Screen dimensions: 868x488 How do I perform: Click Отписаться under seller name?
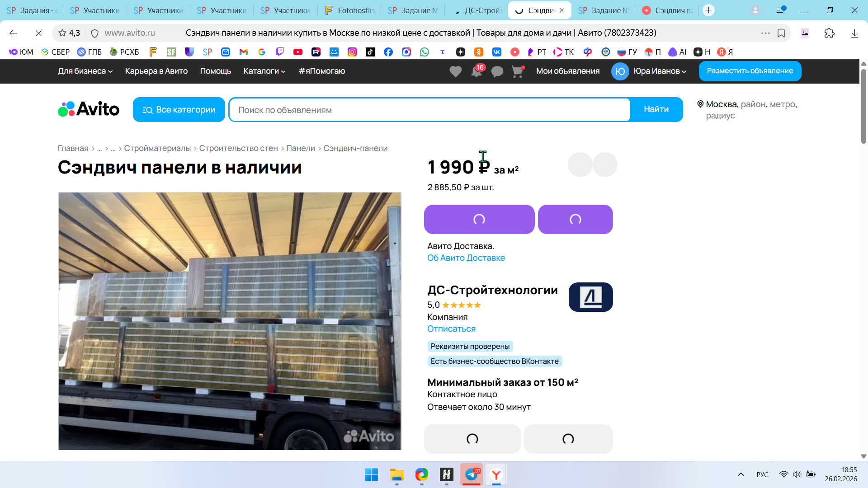pyautogui.click(x=451, y=329)
